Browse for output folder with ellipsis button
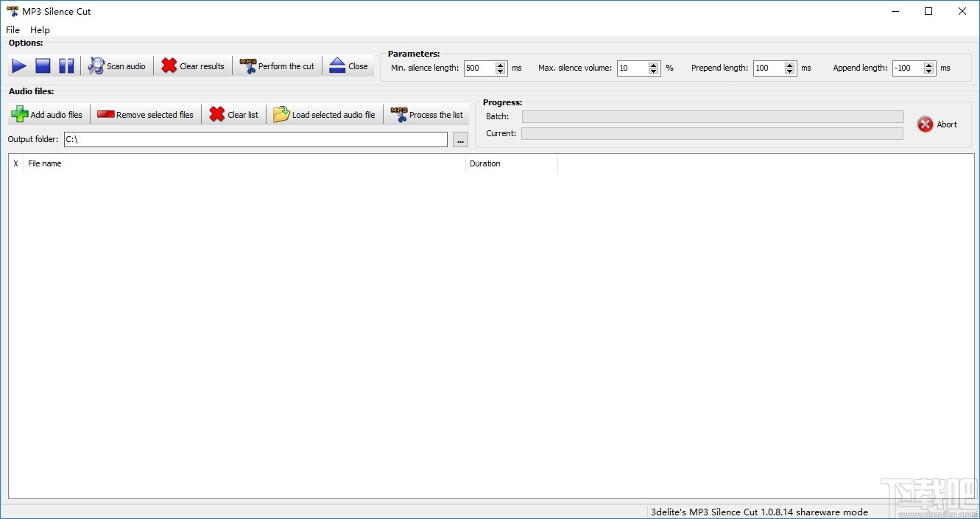 [x=460, y=140]
